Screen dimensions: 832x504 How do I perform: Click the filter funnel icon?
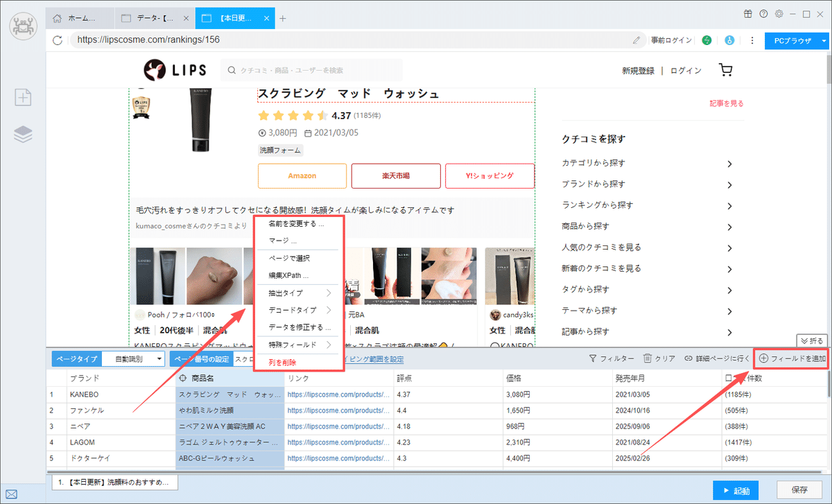point(593,358)
